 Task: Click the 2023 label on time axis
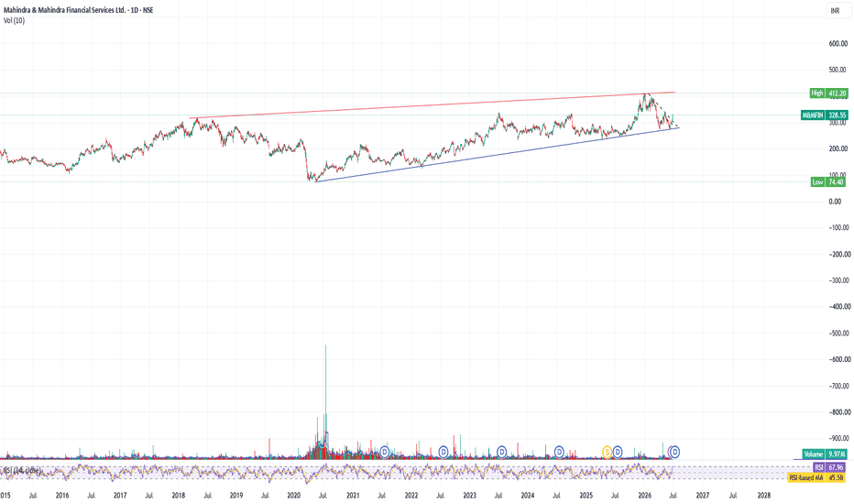[469, 495]
